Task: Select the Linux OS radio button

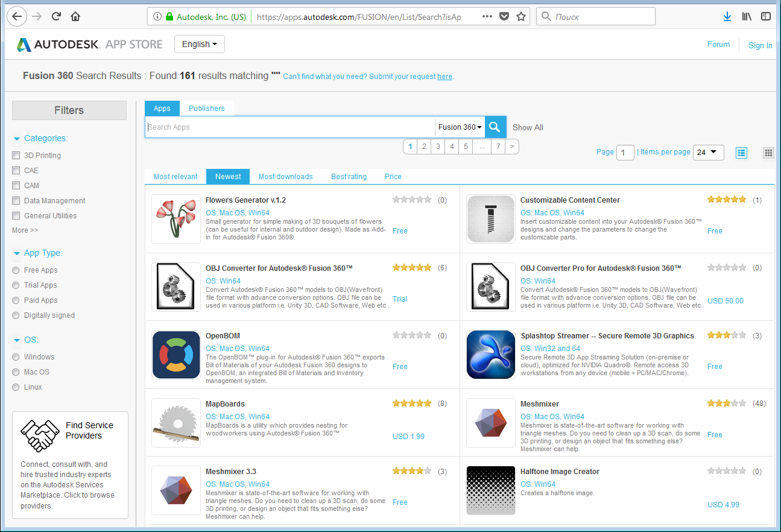Action: tap(16, 387)
